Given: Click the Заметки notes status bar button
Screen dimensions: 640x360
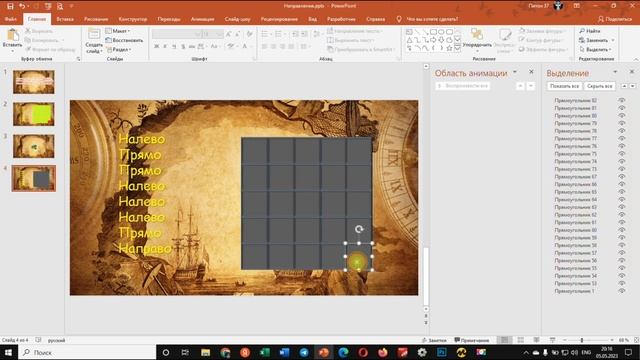Looking at the screenshot, I should 434,340.
